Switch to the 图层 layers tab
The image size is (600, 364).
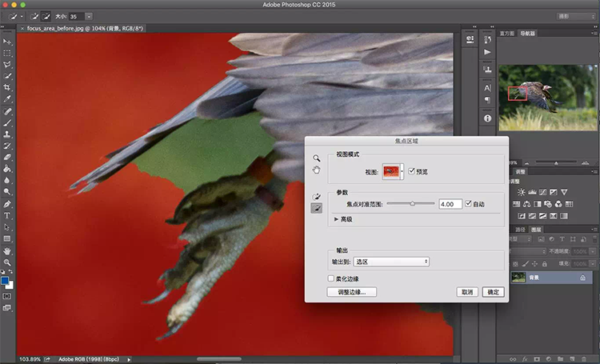[x=536, y=230]
